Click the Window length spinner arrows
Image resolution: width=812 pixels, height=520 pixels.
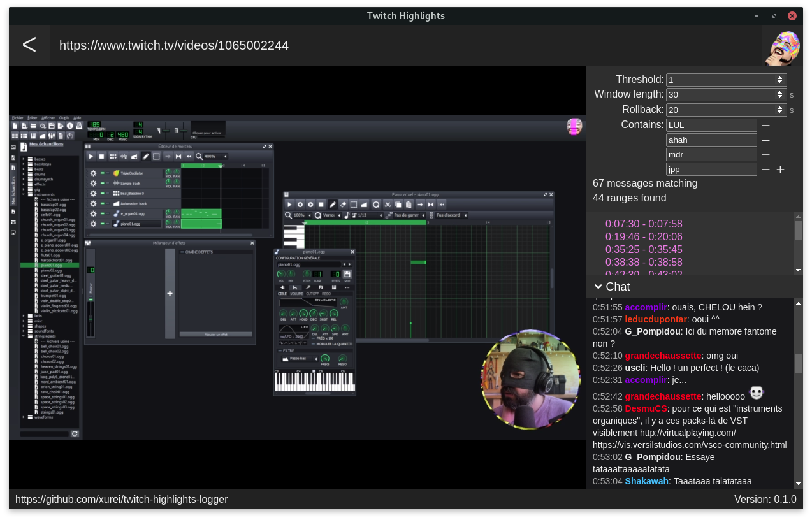(x=779, y=95)
